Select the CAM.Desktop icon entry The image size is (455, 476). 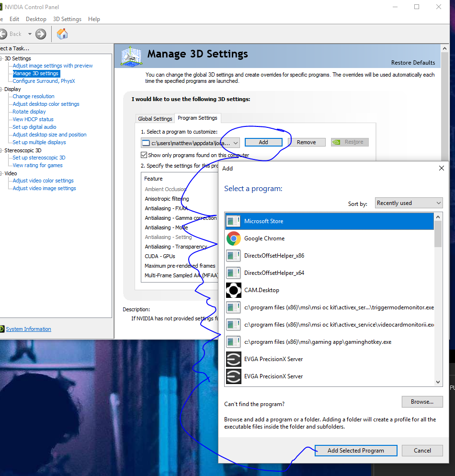[233, 290]
